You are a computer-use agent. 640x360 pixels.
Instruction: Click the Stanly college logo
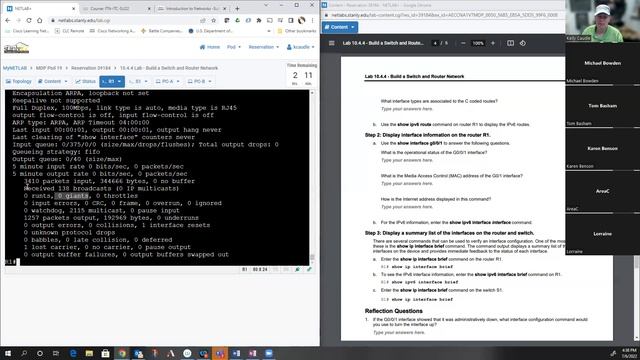tap(16, 48)
